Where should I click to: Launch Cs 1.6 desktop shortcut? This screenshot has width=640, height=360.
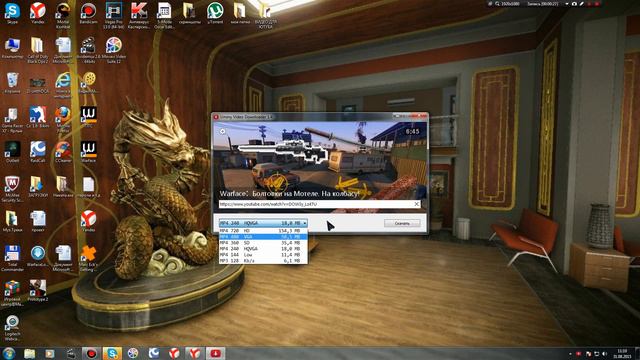coord(38,118)
